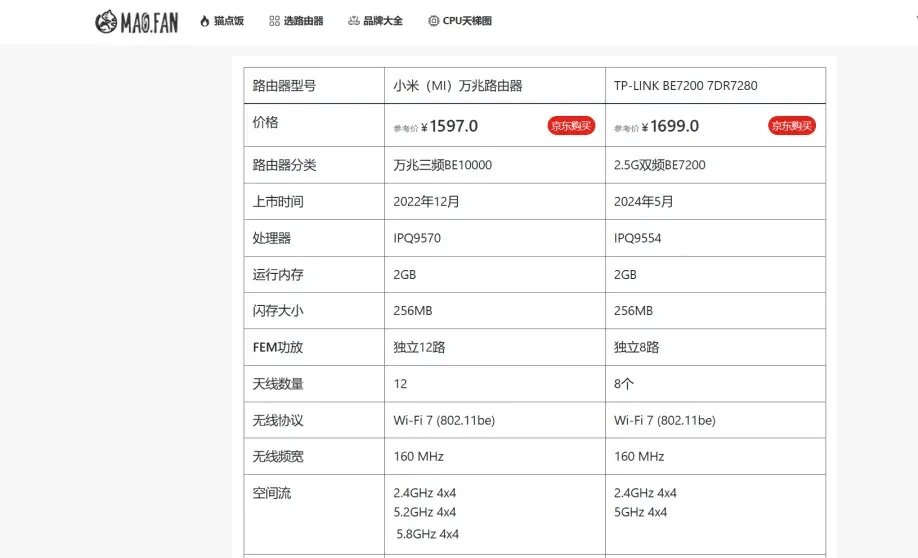Click the MAO.FAN site name text
This screenshot has height=558, width=918.
(149, 22)
